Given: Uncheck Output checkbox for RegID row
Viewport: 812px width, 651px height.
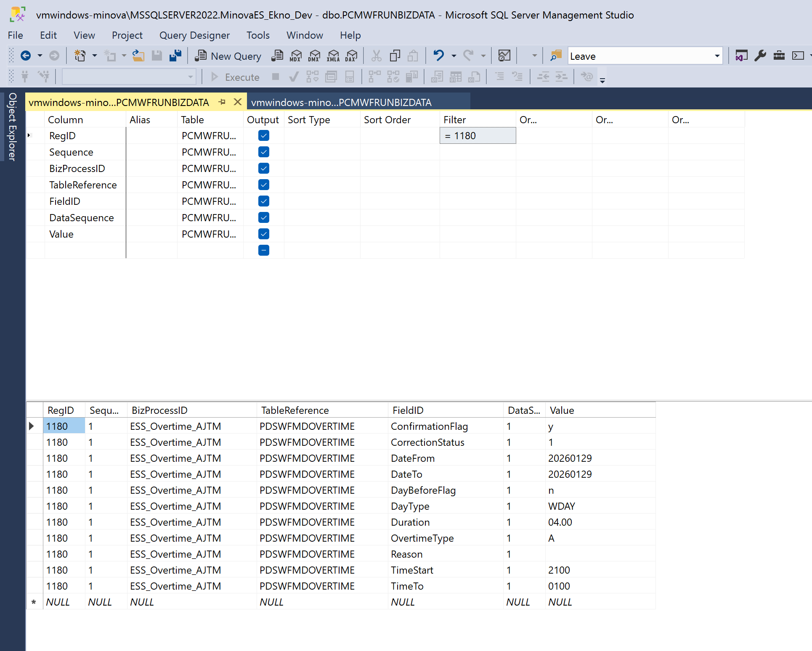Looking at the screenshot, I should pyautogui.click(x=264, y=136).
